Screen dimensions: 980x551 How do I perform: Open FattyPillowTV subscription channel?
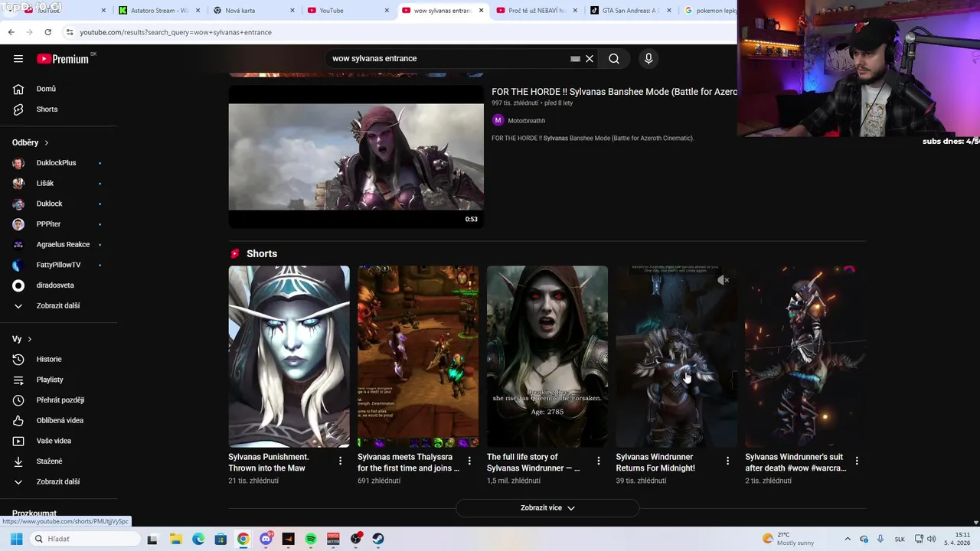pyautogui.click(x=59, y=265)
